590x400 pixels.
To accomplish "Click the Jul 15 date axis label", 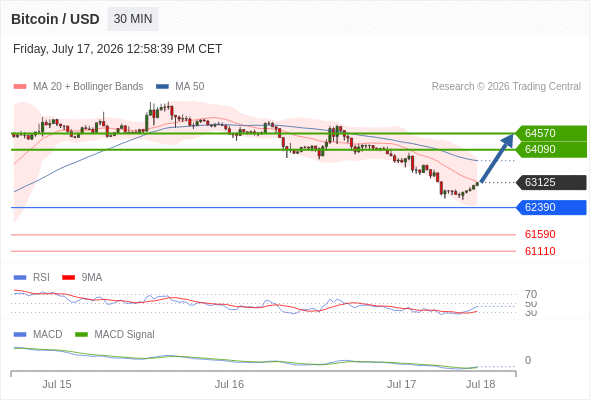I will (56, 384).
